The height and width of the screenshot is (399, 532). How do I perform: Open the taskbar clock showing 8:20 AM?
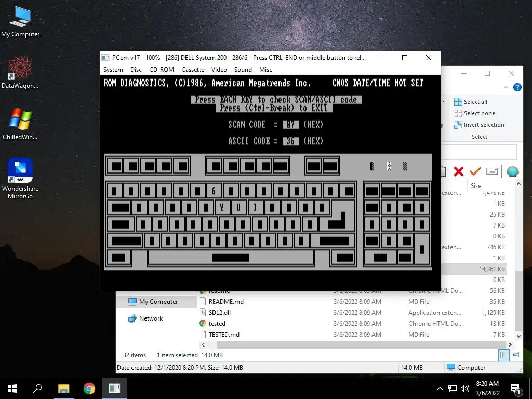[x=487, y=389]
